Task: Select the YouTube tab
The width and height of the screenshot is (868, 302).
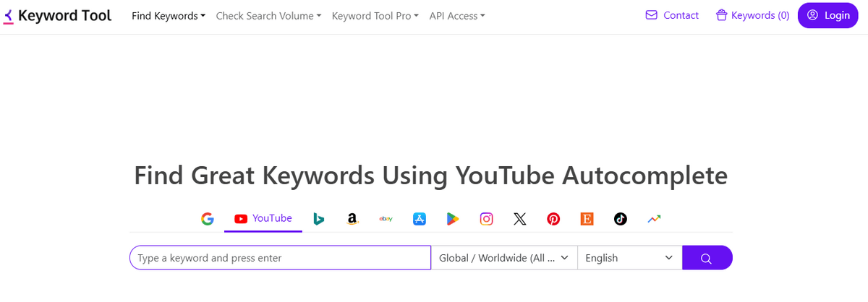Action: pyautogui.click(x=263, y=218)
